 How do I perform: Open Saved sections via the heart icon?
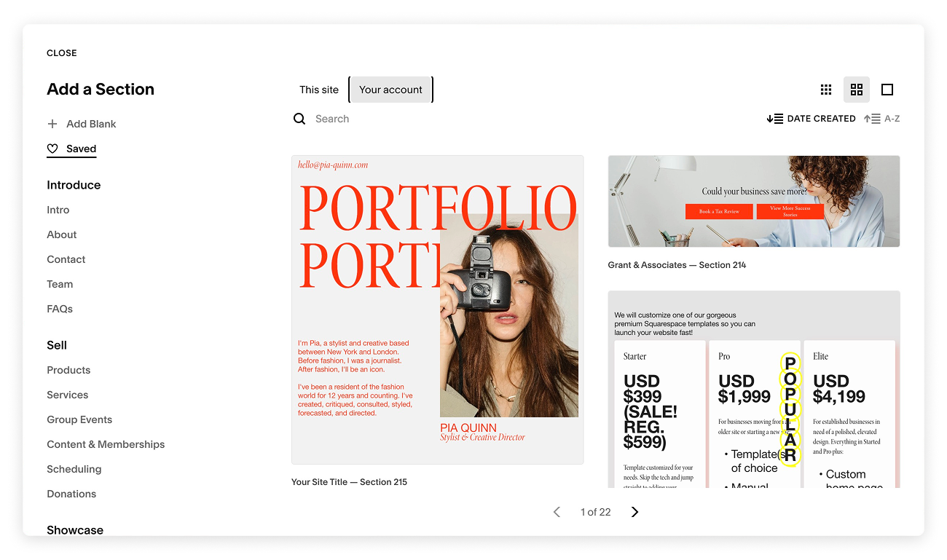tap(52, 148)
